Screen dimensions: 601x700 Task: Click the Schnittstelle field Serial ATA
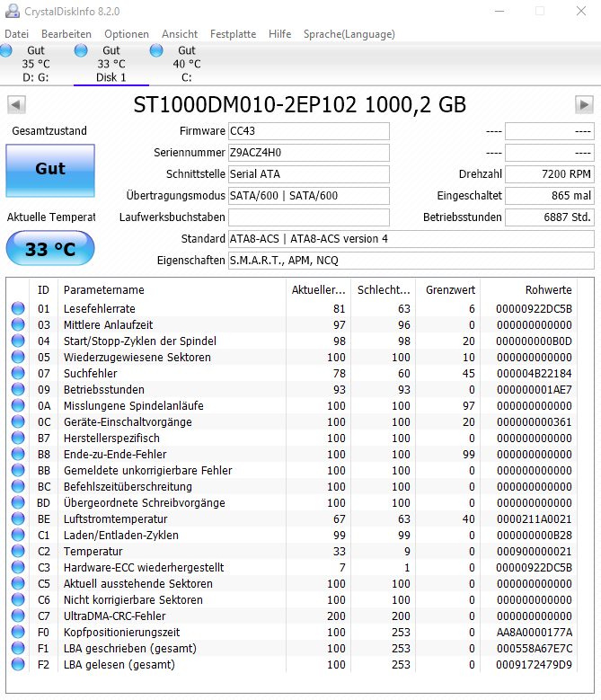point(309,174)
